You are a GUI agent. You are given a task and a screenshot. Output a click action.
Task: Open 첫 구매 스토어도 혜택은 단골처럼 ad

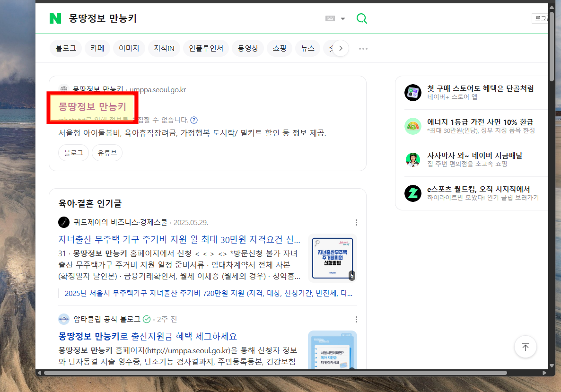[481, 88]
